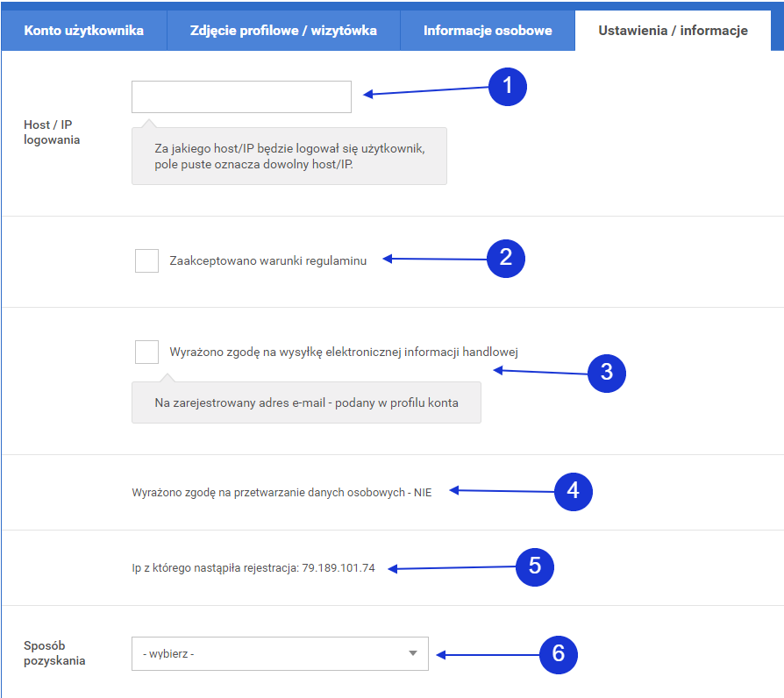Image resolution: width=784 pixels, height=698 pixels.
Task: Click the blue number 1 marker
Action: [507, 87]
